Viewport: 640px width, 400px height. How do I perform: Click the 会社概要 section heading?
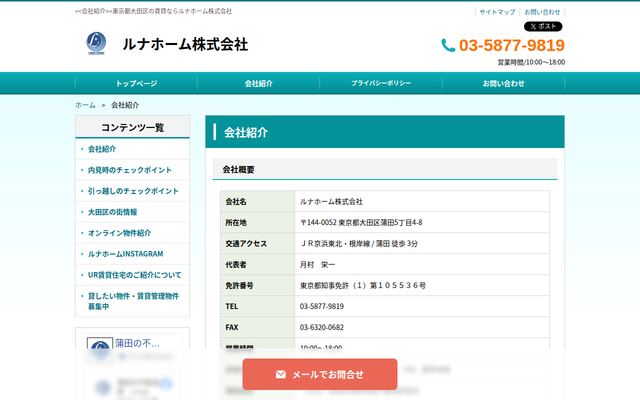[384, 169]
